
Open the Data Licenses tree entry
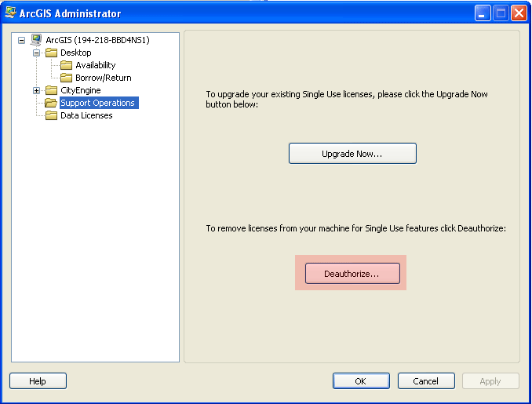click(86, 115)
